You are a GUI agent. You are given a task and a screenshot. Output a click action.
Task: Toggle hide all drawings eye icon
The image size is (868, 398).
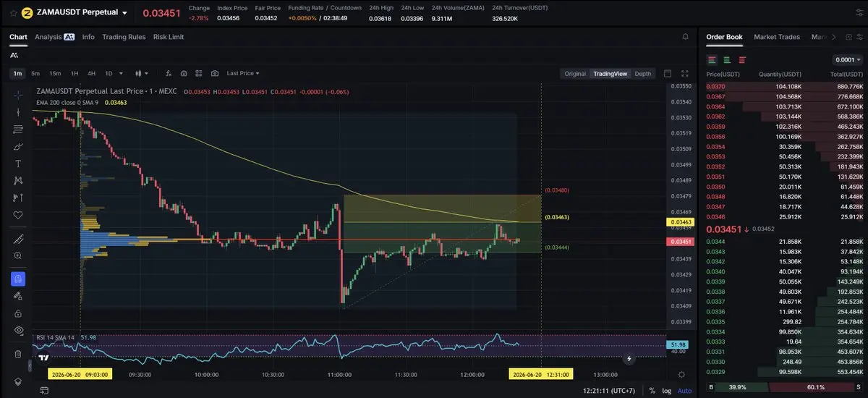click(18, 330)
